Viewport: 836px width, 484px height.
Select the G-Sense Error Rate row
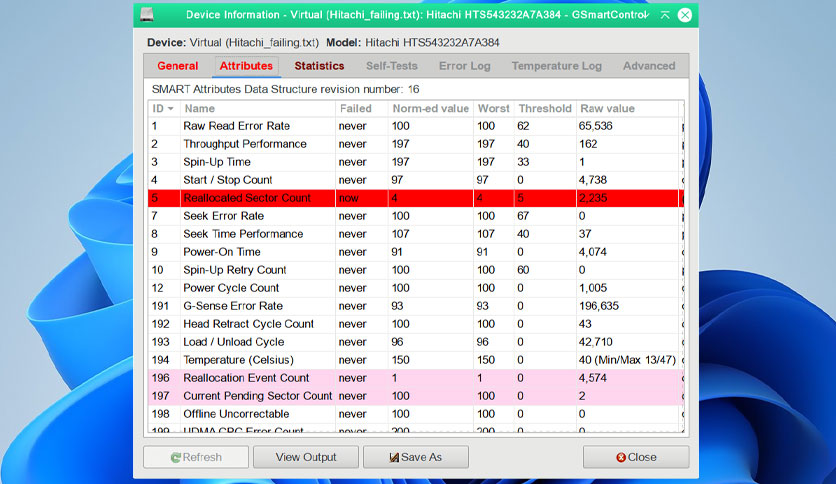[416, 306]
